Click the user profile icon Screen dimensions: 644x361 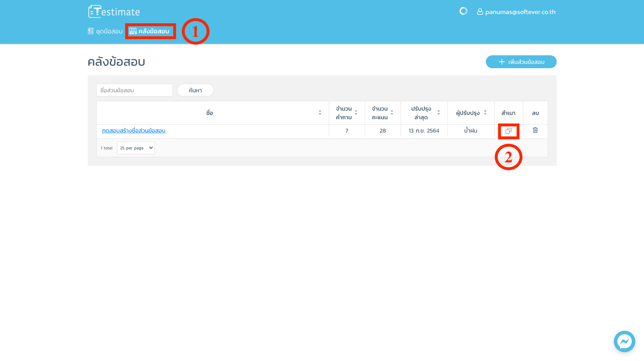click(x=480, y=12)
